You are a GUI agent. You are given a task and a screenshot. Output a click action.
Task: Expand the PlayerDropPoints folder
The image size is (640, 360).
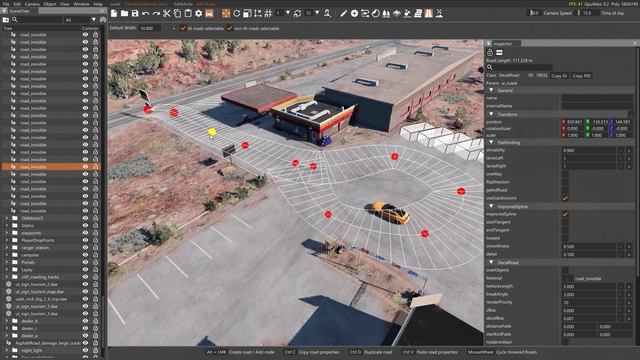point(7,240)
